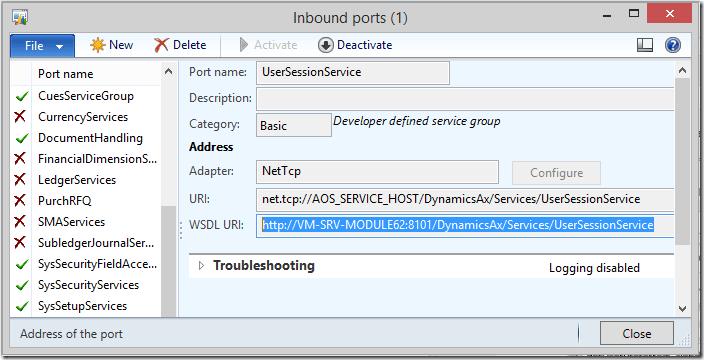Click the Configure button

tap(556, 173)
